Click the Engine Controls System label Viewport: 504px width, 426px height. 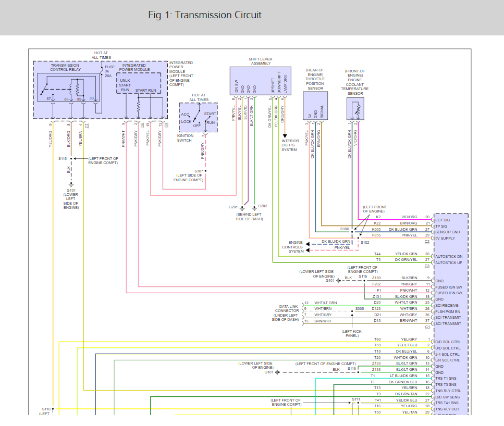[x=293, y=247]
